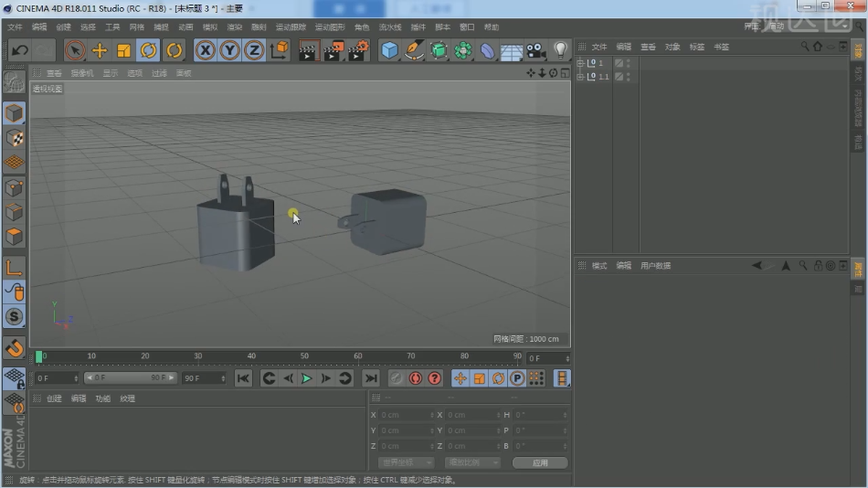Screen dimensions: 868x488
Task: Toggle position keyframe recording
Action: tap(460, 378)
